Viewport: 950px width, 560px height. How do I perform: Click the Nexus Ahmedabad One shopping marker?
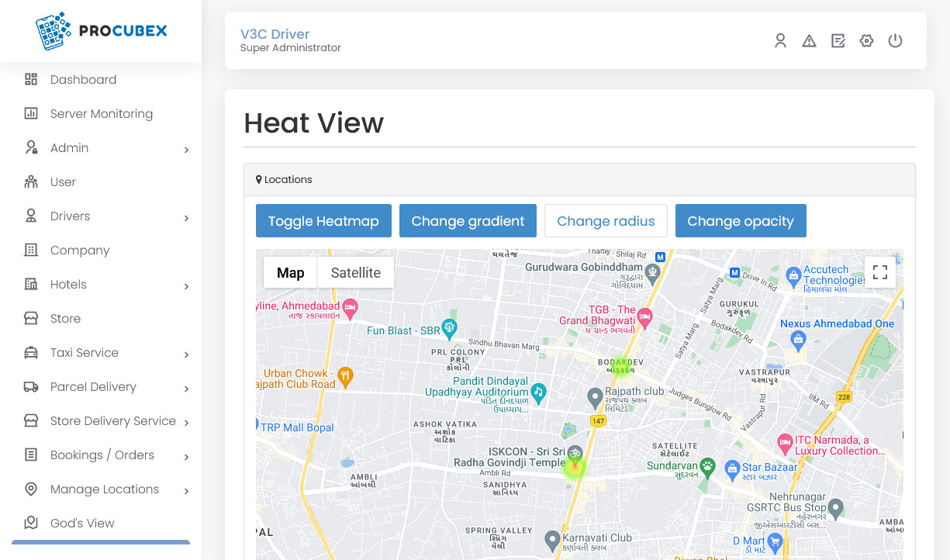(798, 339)
